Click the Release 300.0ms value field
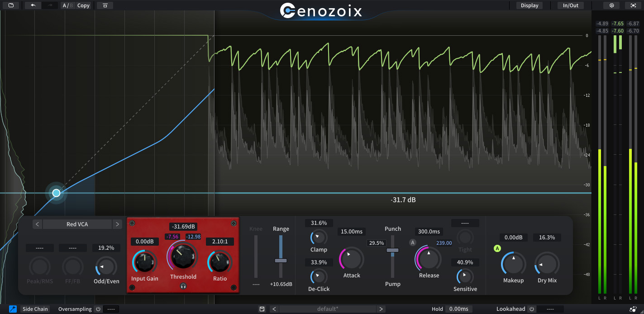Image resolution: width=644 pixels, height=314 pixels. tap(428, 232)
